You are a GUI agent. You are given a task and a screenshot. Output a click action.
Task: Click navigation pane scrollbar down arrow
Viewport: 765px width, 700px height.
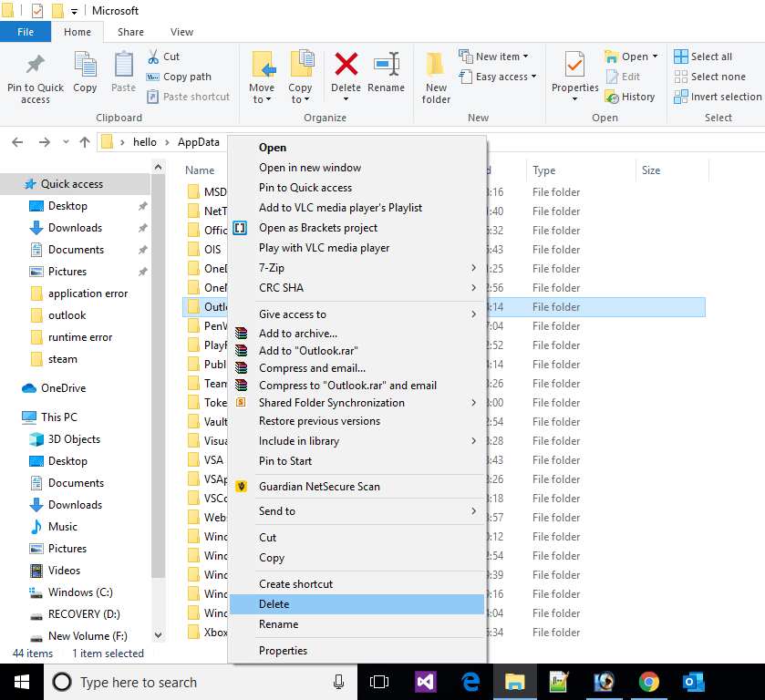(158, 634)
